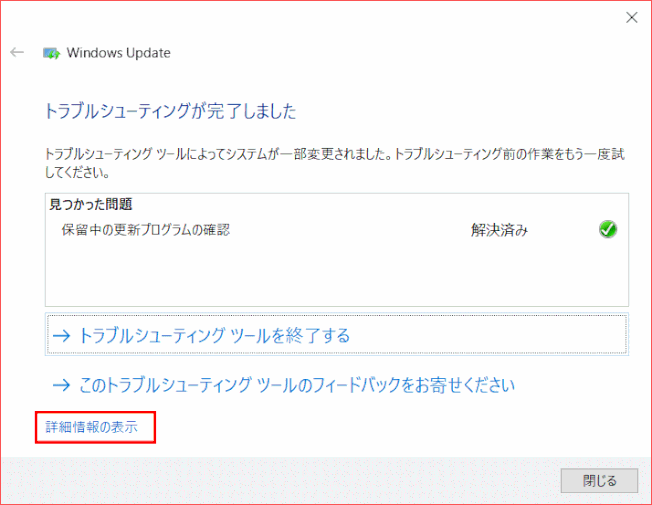Close the dialog with the X button
Viewport: 652px width, 505px height.
click(632, 17)
